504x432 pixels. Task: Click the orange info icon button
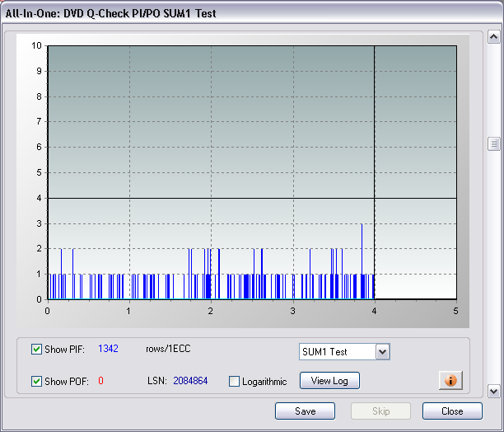[450, 381]
